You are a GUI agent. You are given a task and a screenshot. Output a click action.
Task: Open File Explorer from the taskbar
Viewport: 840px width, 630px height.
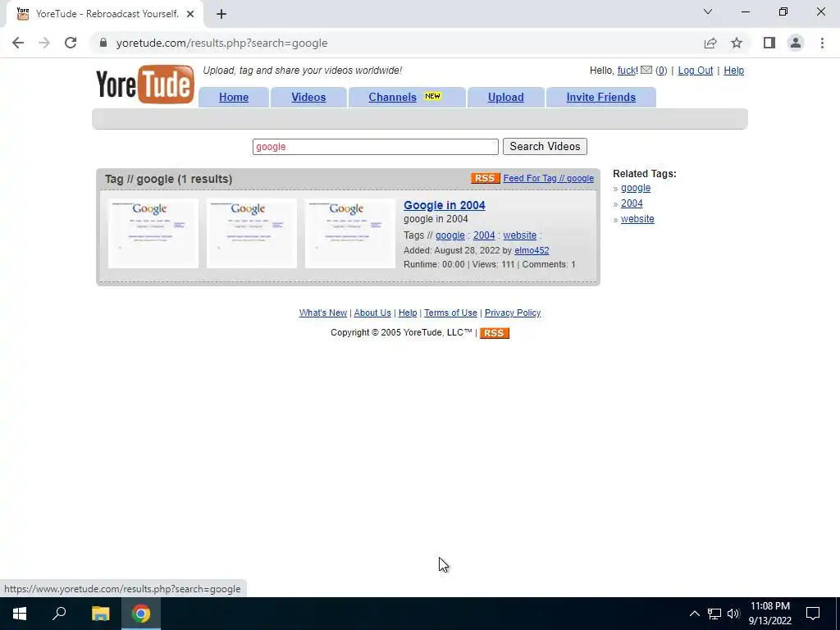point(100,614)
